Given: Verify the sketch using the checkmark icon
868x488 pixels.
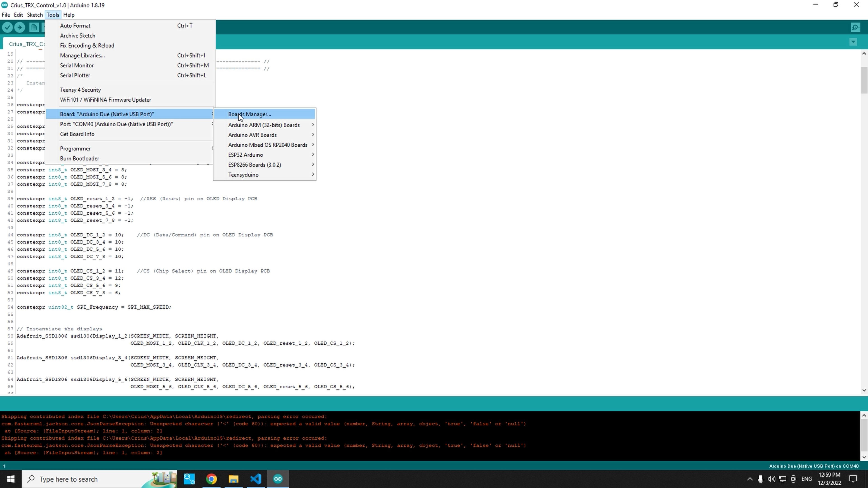Looking at the screenshot, I should (x=7, y=27).
